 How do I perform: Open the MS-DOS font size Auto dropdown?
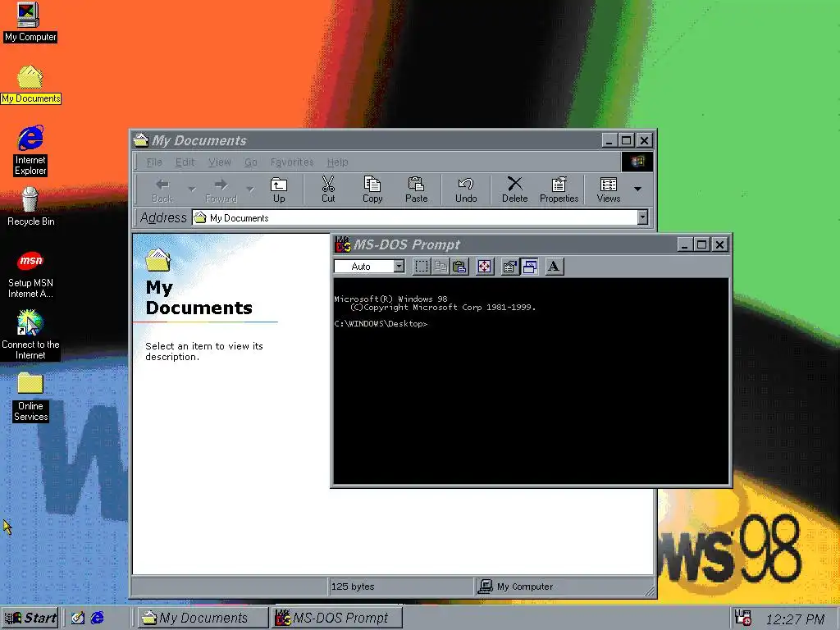[x=399, y=267]
